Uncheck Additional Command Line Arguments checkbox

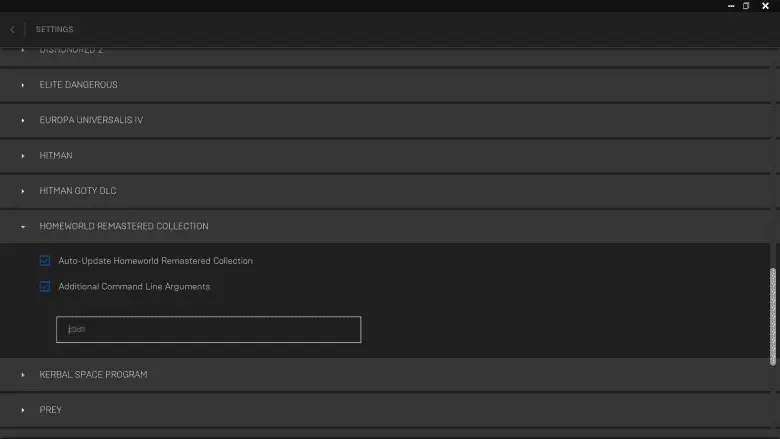coord(45,286)
